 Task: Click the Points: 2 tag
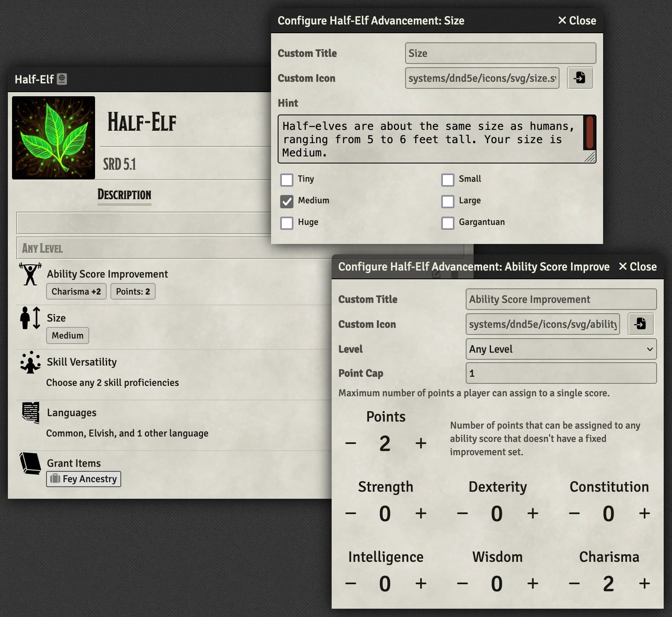pos(133,291)
